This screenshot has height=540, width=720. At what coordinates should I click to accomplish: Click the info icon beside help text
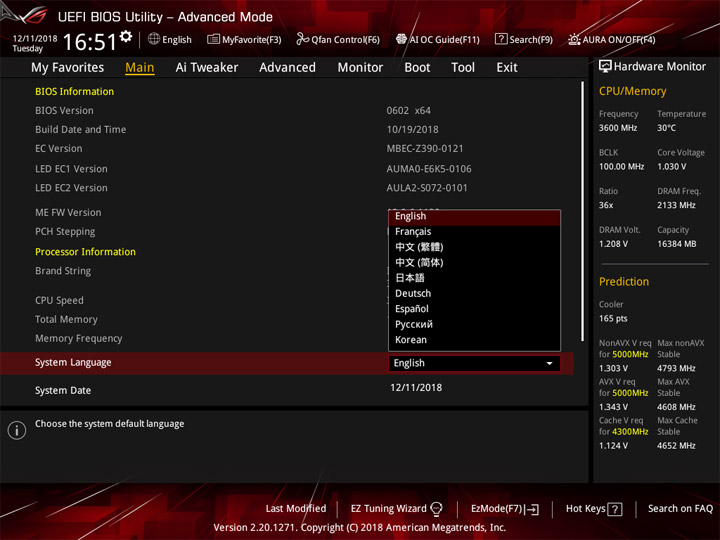coord(17,430)
